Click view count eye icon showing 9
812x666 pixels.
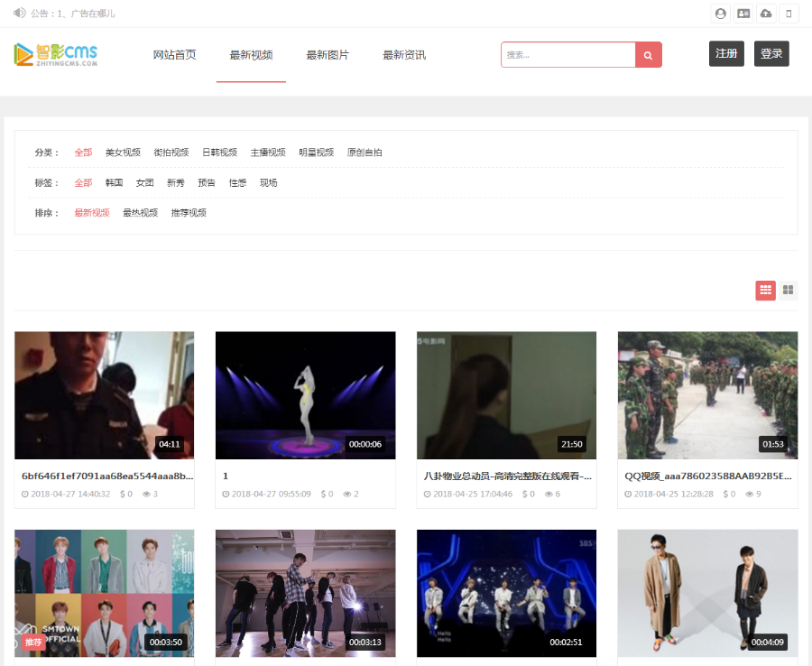[x=750, y=494]
